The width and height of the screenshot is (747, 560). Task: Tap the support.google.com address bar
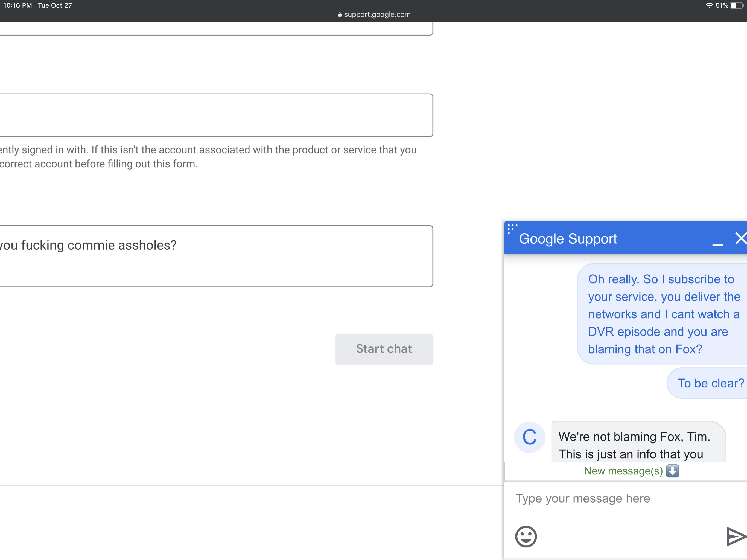pyautogui.click(x=374, y=14)
